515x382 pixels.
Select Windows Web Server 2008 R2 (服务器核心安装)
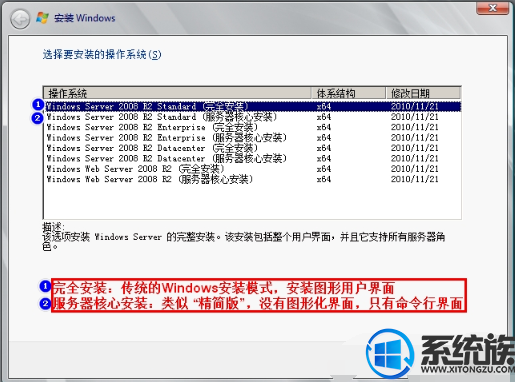click(x=253, y=179)
